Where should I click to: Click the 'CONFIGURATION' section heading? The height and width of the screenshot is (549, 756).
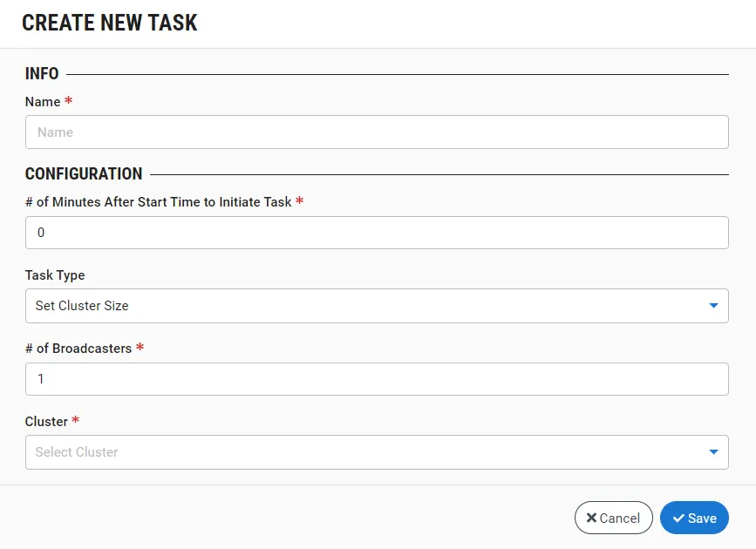pyautogui.click(x=84, y=173)
